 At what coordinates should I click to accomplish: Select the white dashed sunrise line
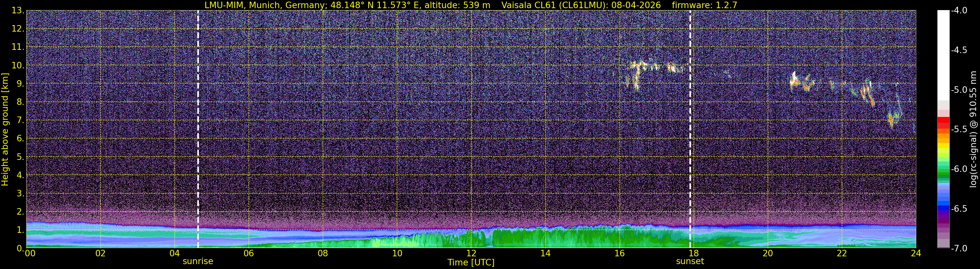198,129
